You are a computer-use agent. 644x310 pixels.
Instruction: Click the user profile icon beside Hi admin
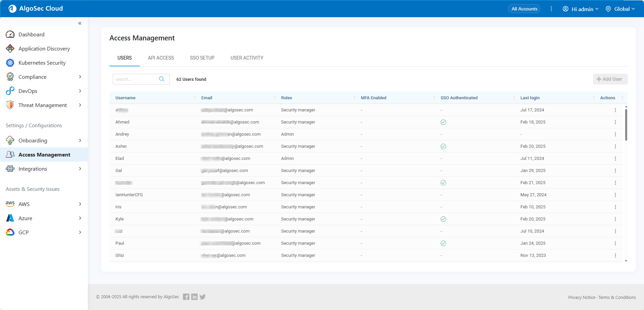(566, 9)
